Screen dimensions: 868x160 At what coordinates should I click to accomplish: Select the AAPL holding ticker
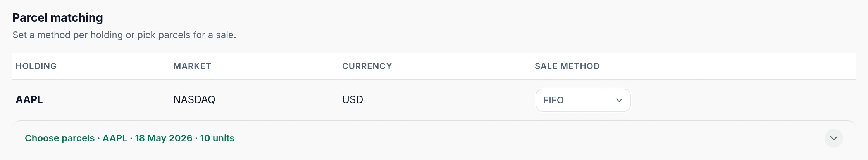(29, 100)
